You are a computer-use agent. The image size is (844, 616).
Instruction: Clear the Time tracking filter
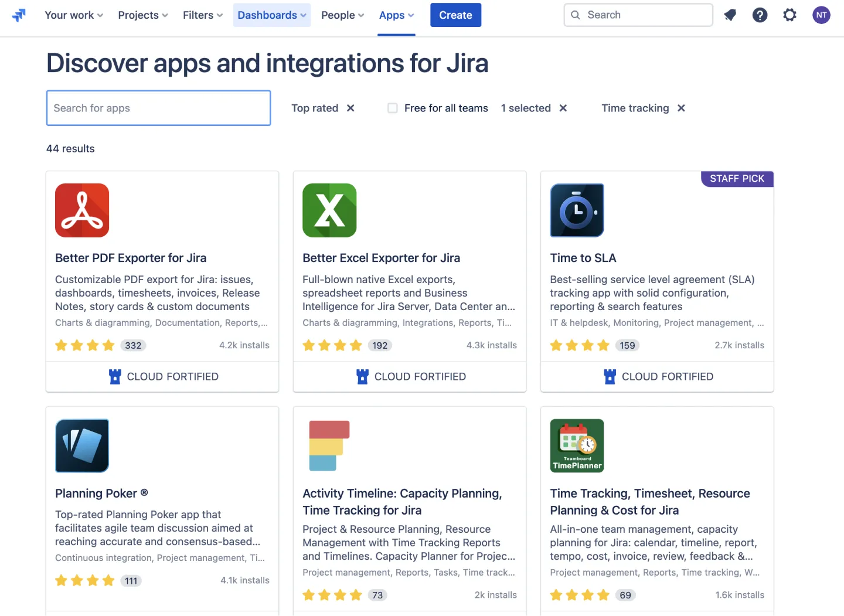[681, 108]
